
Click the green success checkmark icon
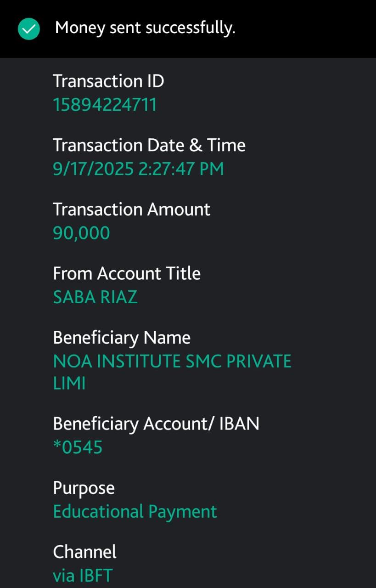coord(29,29)
